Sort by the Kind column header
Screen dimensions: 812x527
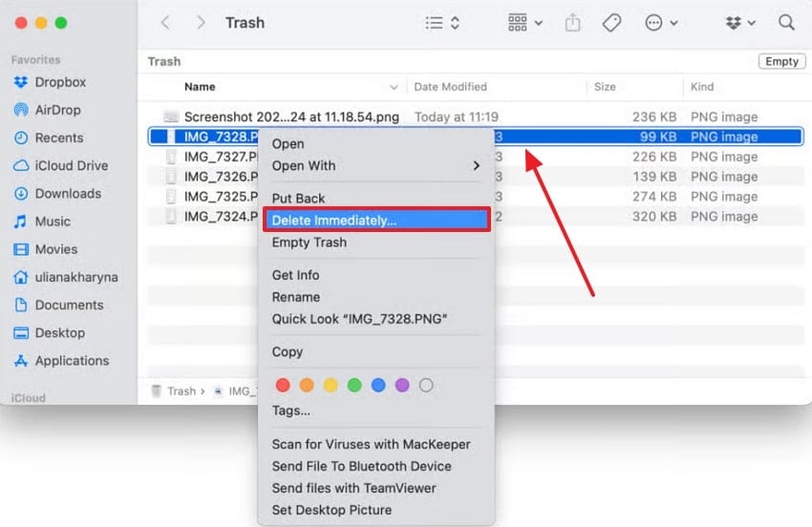coord(702,87)
